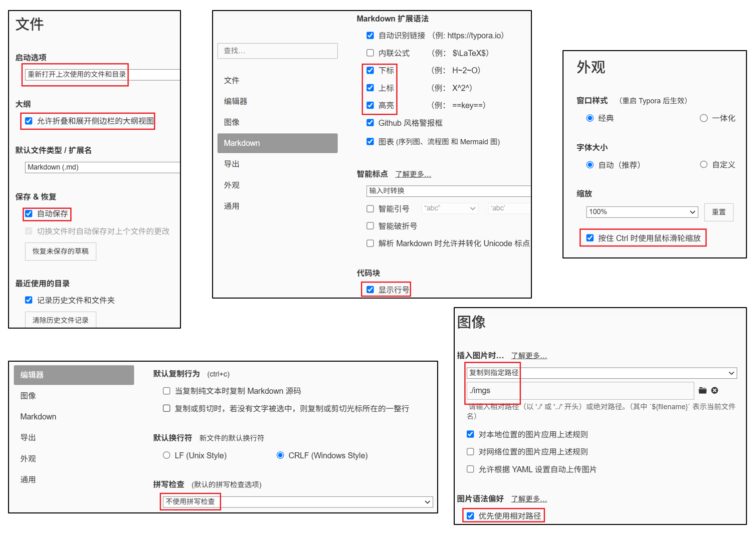Open the 文件 category in the sidebar
Viewport: 756px width, 535px height.
pyautogui.click(x=232, y=81)
